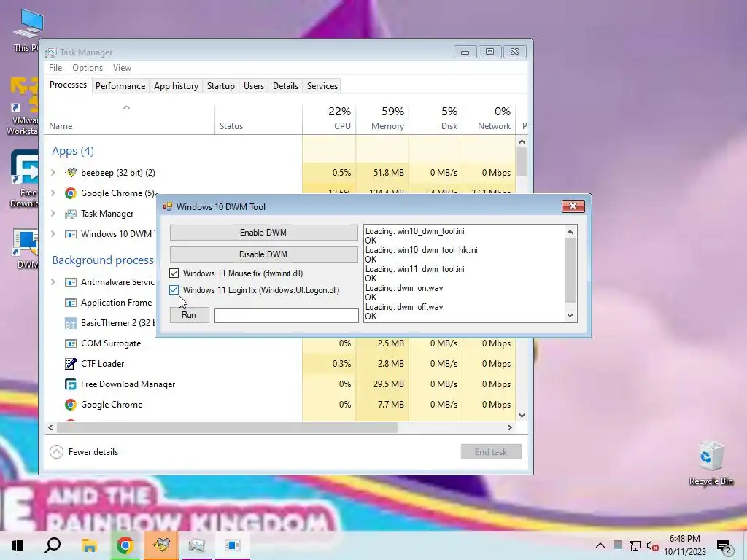The height and width of the screenshot is (560, 747).
Task: Select the CTF Loader process row name
Action: pyautogui.click(x=102, y=364)
